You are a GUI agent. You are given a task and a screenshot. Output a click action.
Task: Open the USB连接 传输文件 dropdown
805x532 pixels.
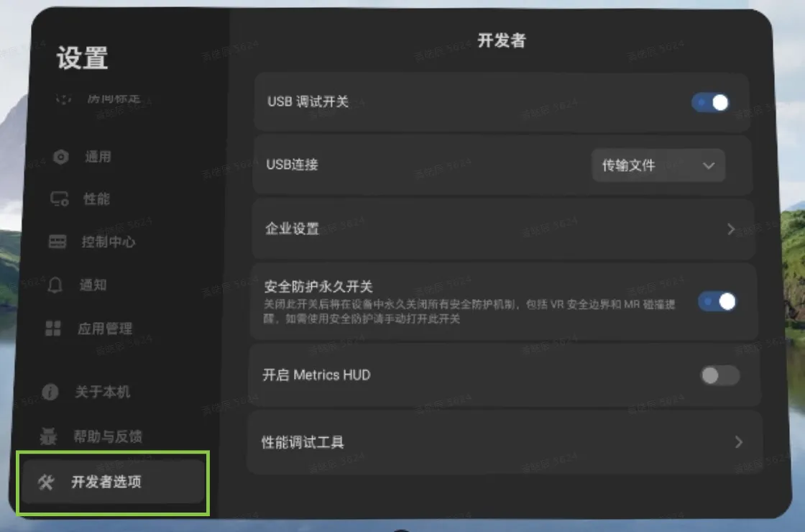[x=658, y=165]
